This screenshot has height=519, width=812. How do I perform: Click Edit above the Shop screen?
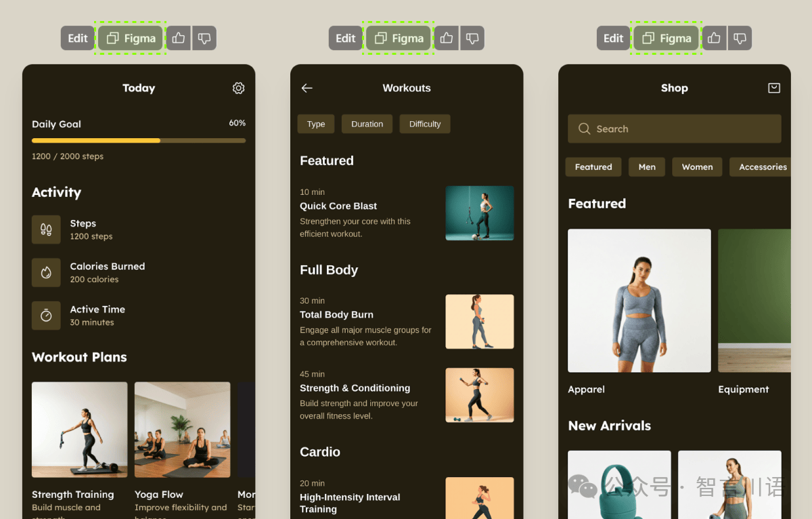point(614,38)
